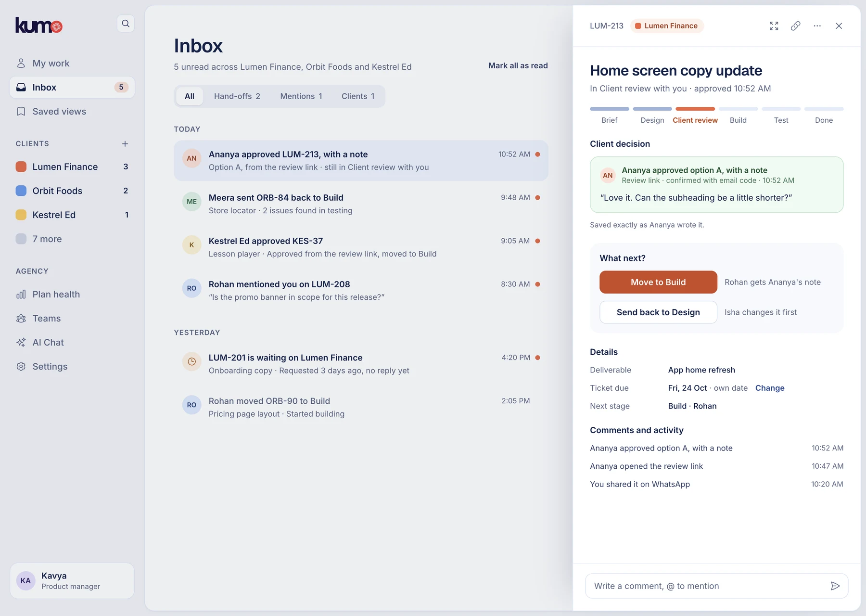
Task: Select the Build stage in progress bar
Action: click(738, 115)
